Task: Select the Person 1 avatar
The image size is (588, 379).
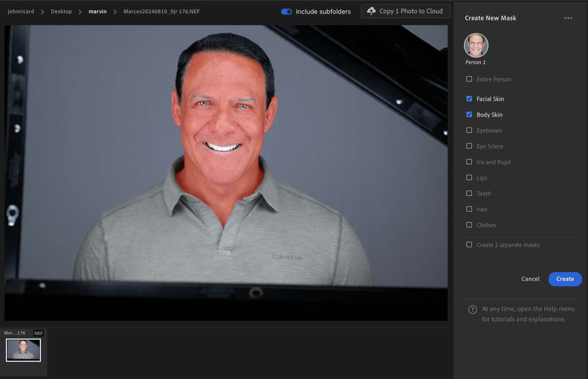Action: click(x=475, y=45)
